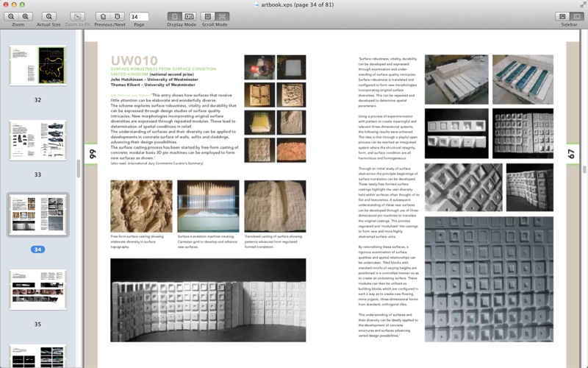588x368 pixels.
Task: Click the UW010 heading on page
Action: (x=135, y=61)
